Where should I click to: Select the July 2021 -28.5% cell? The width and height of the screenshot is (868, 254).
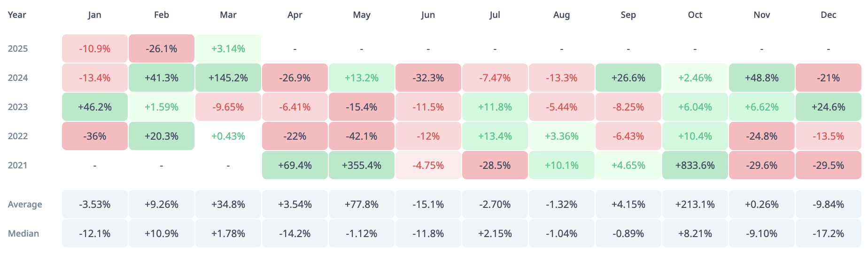pyautogui.click(x=495, y=165)
